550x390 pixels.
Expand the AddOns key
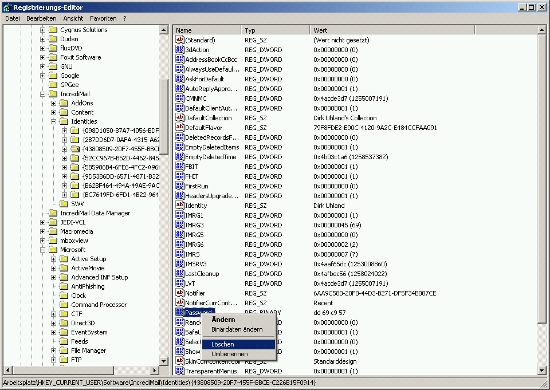[53, 103]
